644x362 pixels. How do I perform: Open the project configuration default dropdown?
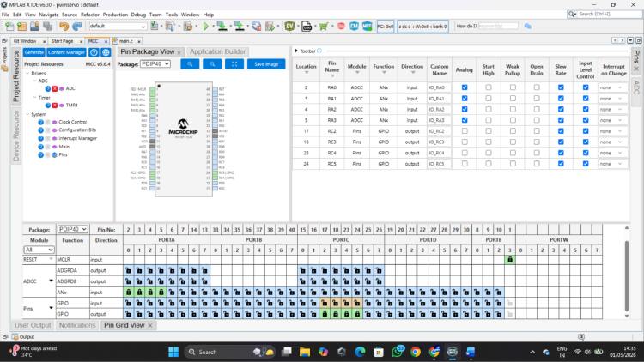pyautogui.click(x=118, y=27)
